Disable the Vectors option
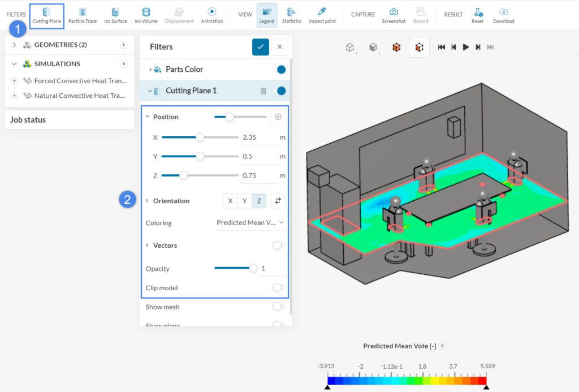 tap(278, 245)
